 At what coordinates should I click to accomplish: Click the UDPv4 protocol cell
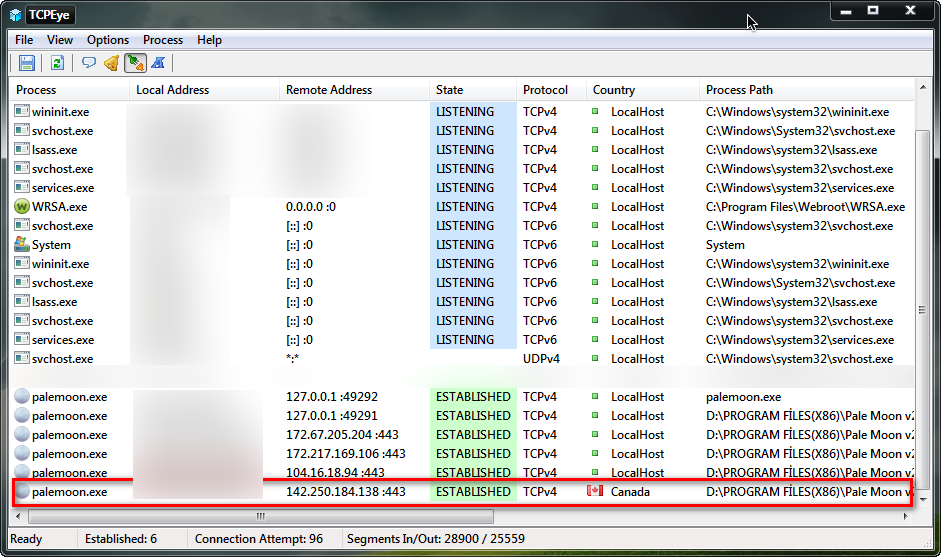541,358
